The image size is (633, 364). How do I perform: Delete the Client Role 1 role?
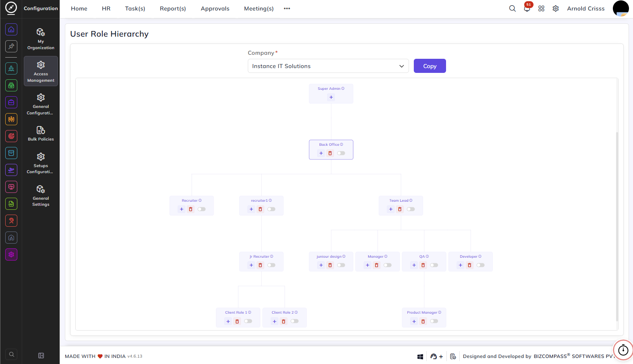point(237,321)
